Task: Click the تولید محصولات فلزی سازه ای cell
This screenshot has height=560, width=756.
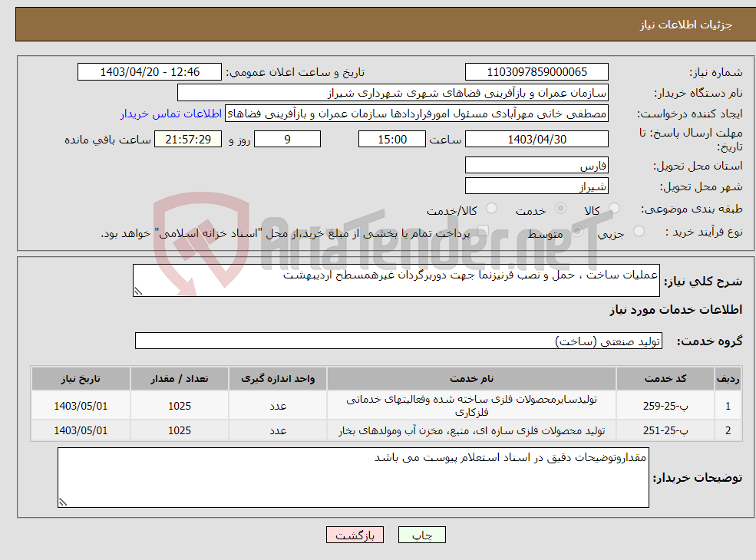Action: point(471,430)
